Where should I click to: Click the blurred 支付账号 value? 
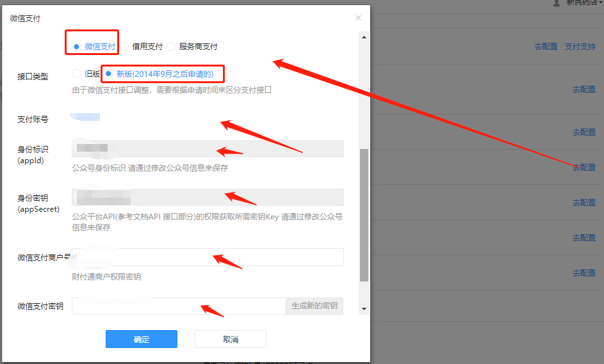[86, 117]
